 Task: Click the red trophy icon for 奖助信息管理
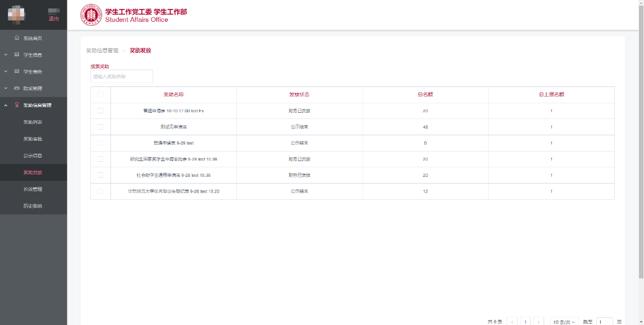pos(17,106)
